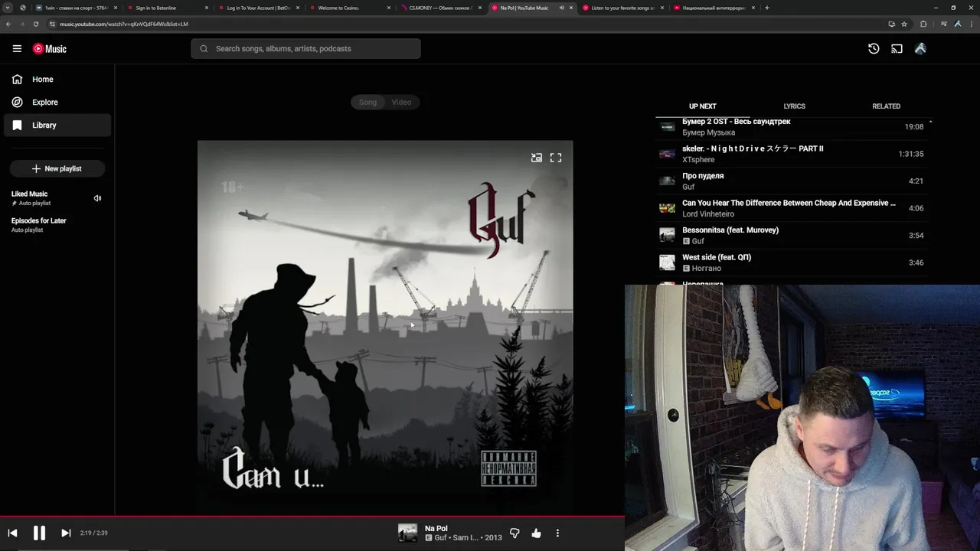Go back in browser history
Viewport: 980px width, 551px height.
(x=8, y=24)
